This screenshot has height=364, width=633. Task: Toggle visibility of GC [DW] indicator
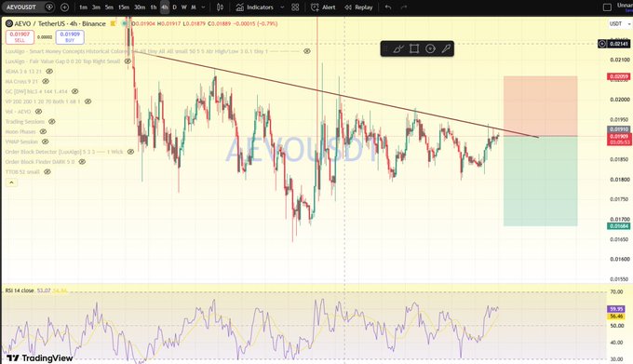pos(74,91)
